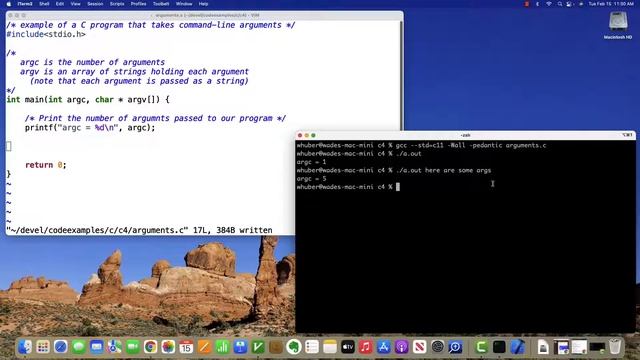Click the date and time in menu bar
640x360 pixels.
(x=611, y=4)
